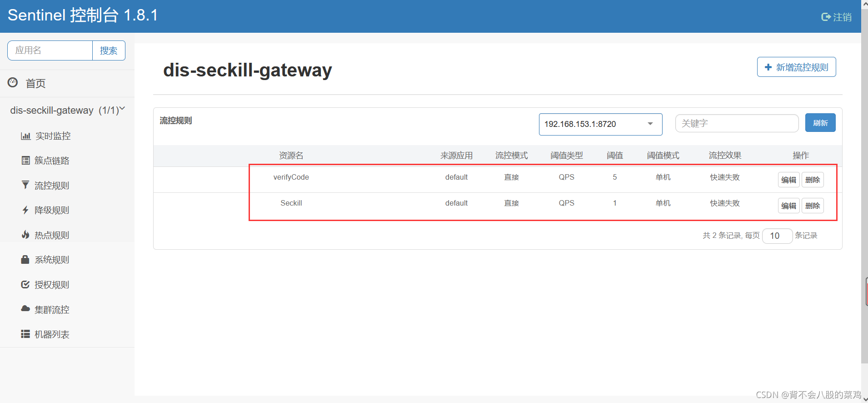The width and height of the screenshot is (868, 403).
Task: Click the 流控规则 panel title
Action: pyautogui.click(x=176, y=121)
